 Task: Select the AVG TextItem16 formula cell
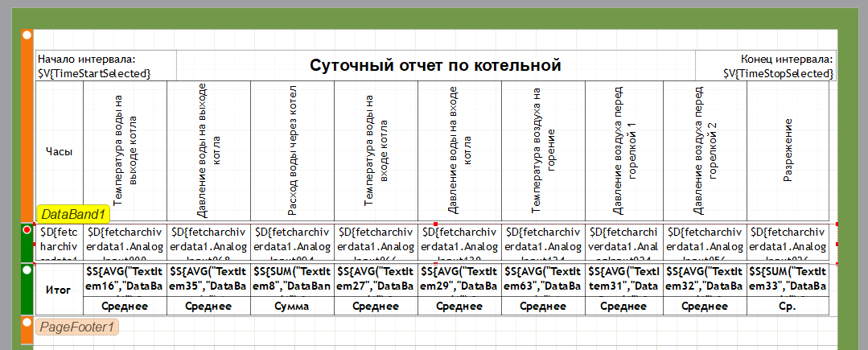[125, 280]
